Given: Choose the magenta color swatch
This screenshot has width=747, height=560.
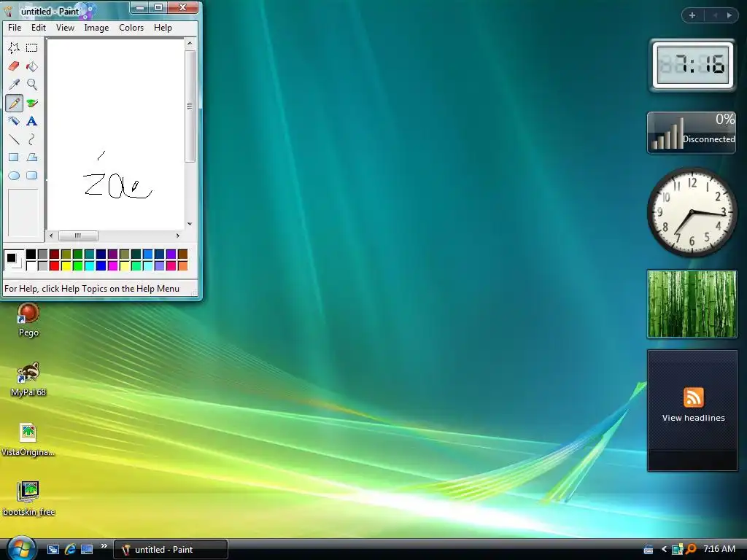Looking at the screenshot, I should 112,265.
